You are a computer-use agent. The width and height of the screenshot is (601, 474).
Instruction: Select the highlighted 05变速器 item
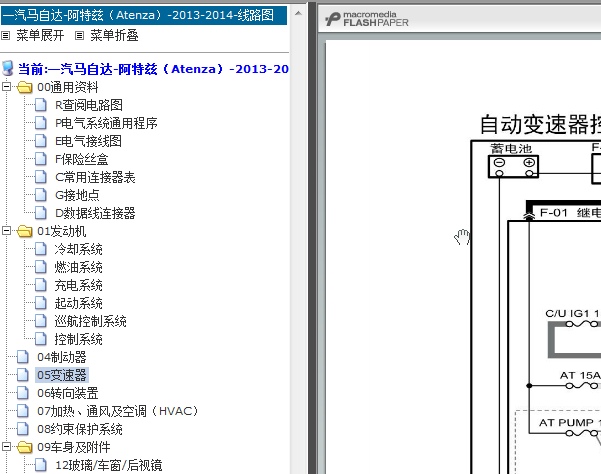coord(62,375)
